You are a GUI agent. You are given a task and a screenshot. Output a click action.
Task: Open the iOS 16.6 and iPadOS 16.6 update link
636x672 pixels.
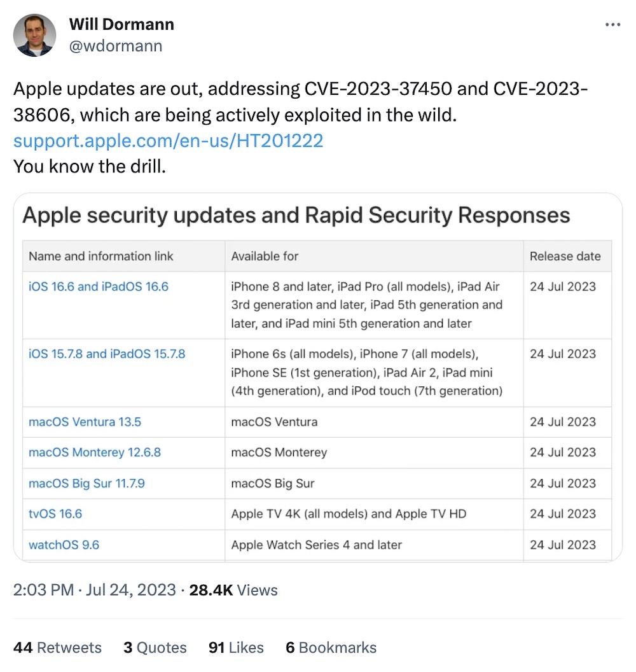tap(97, 287)
